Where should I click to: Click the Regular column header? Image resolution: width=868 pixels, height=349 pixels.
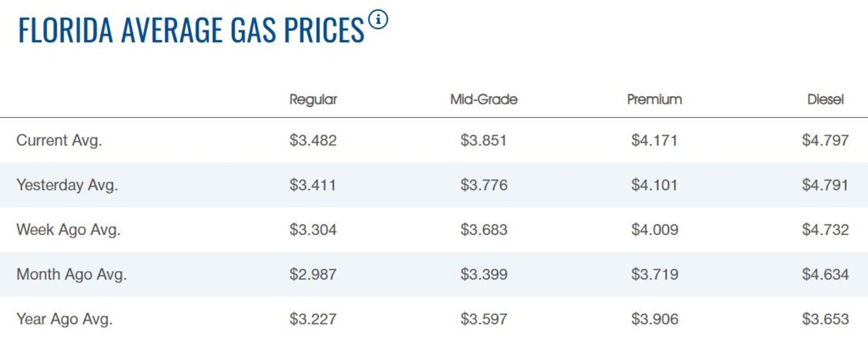pyautogui.click(x=313, y=99)
